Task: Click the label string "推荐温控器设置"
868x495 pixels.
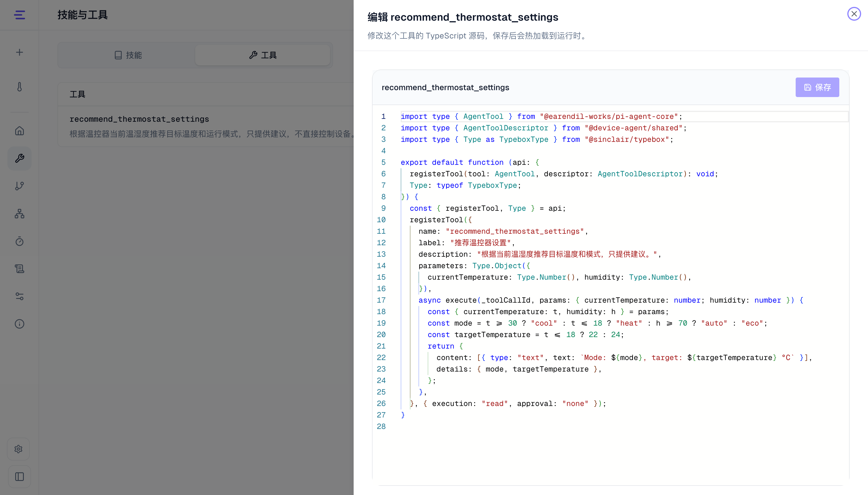Action: [x=480, y=243]
